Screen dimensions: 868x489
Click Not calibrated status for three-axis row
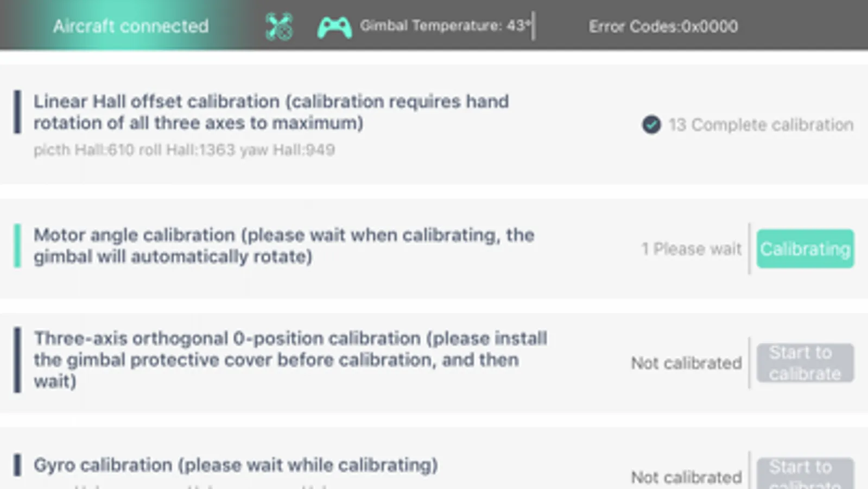coord(686,363)
